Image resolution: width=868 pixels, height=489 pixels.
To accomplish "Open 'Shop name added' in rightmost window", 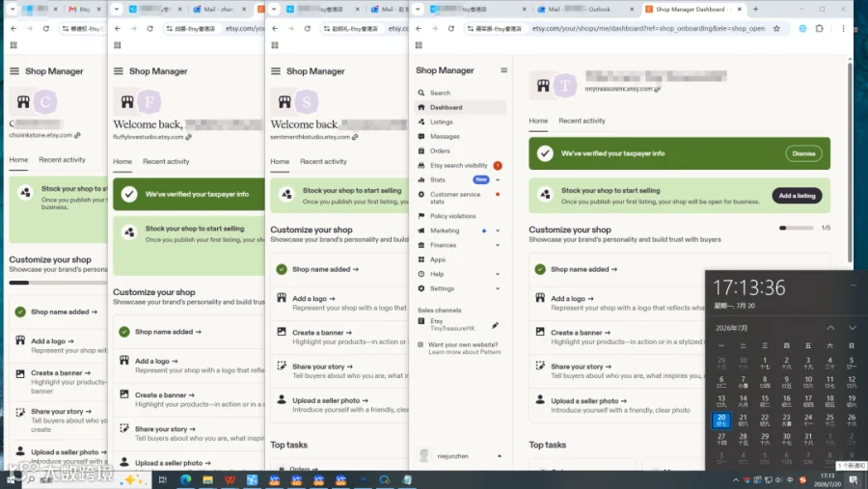I will [x=583, y=269].
